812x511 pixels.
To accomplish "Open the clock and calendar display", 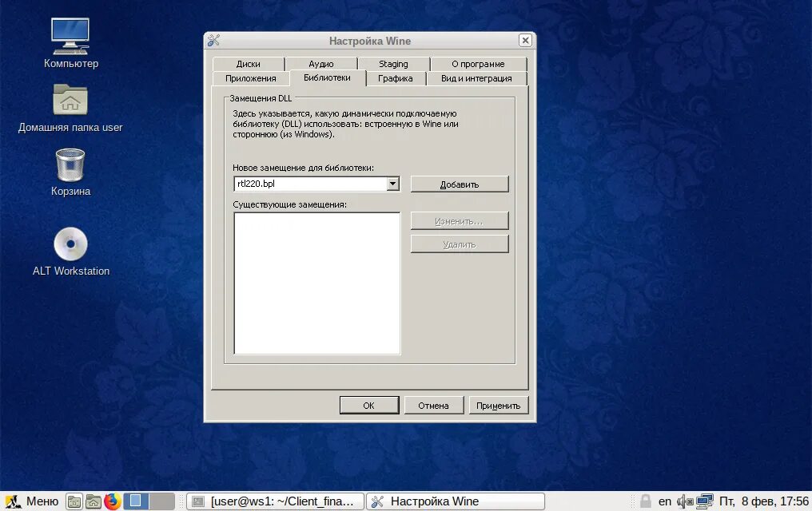I will [x=763, y=501].
